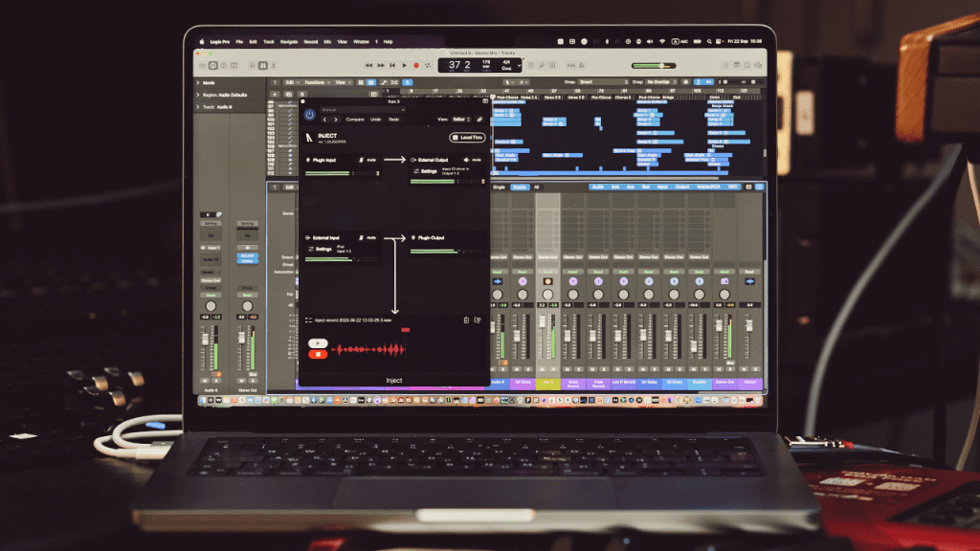Open the Scissors editors button in control bar
Viewport: 980px width, 551px height.
click(x=274, y=66)
